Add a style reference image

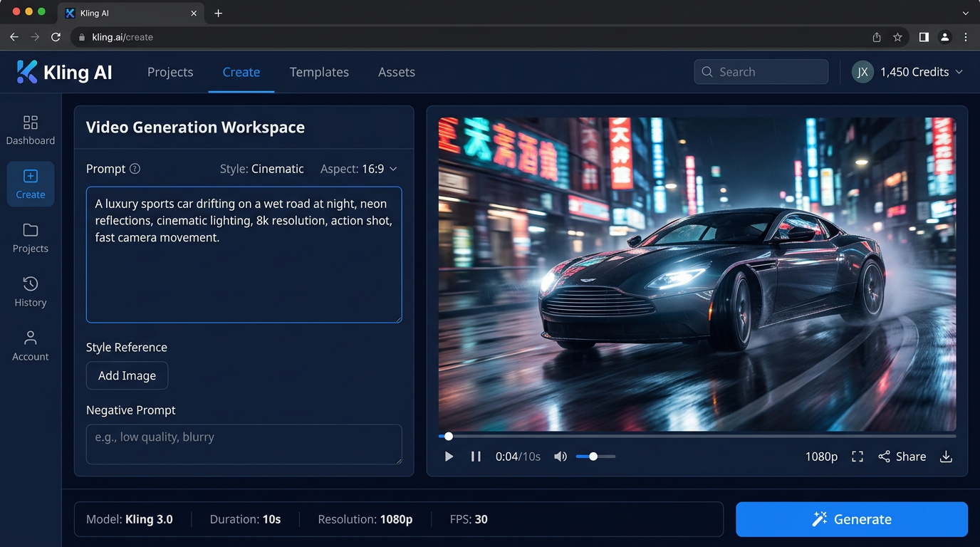coord(127,375)
